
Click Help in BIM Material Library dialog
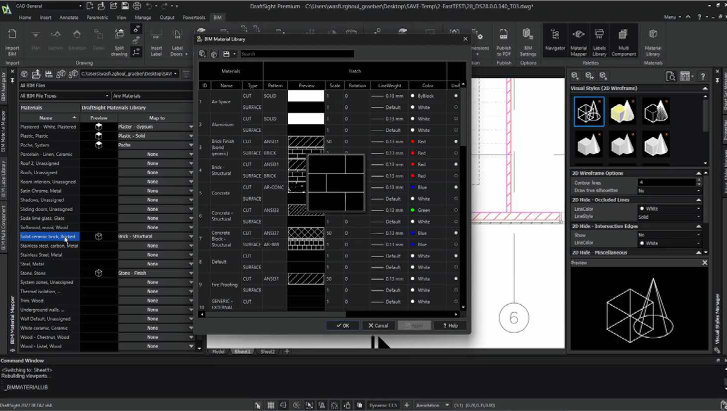tap(450, 326)
